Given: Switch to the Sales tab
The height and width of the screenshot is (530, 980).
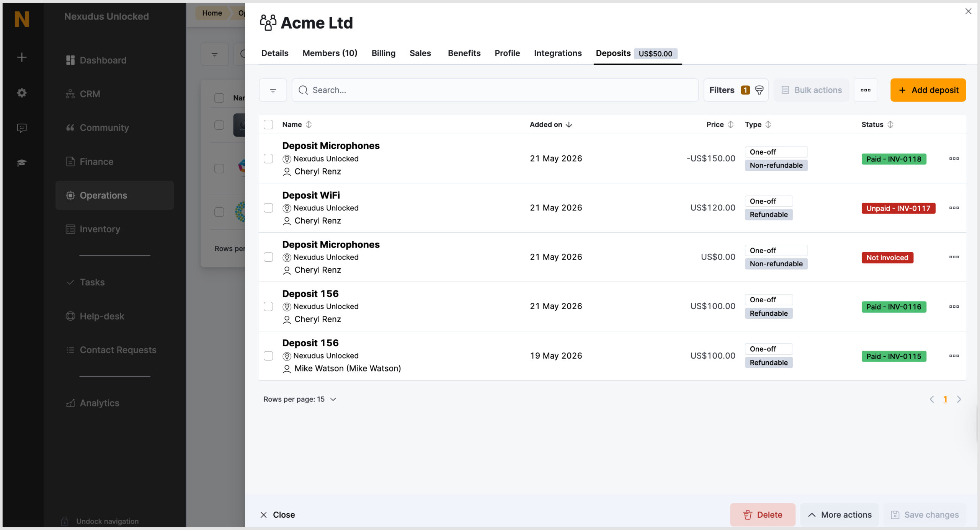Looking at the screenshot, I should coord(420,53).
